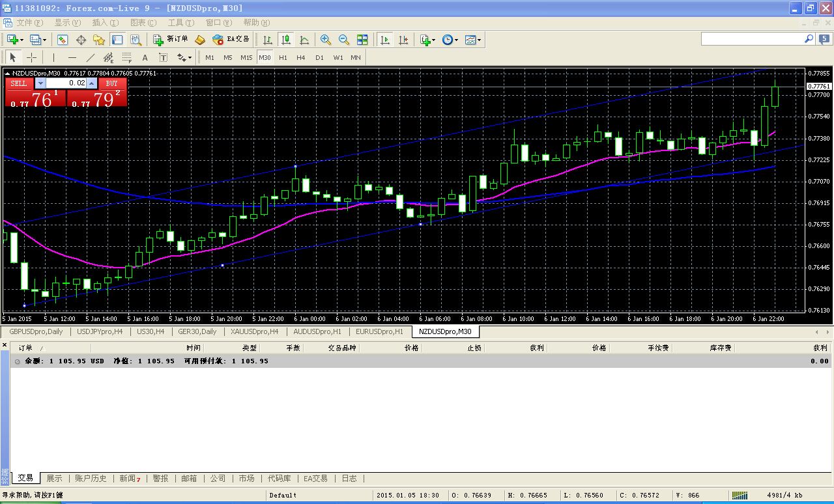
Task: Click the search magnifier icon
Action: click(x=809, y=39)
